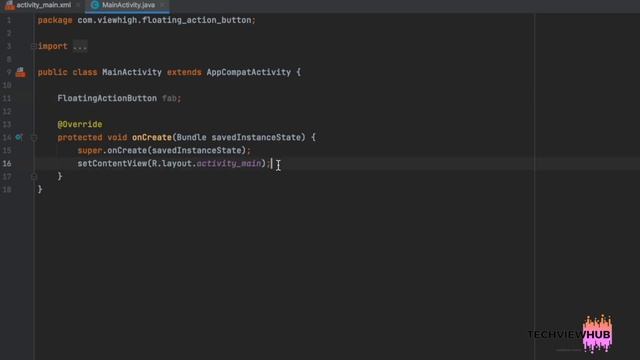
Task: Click the class name MainActivity
Action: [132, 72]
